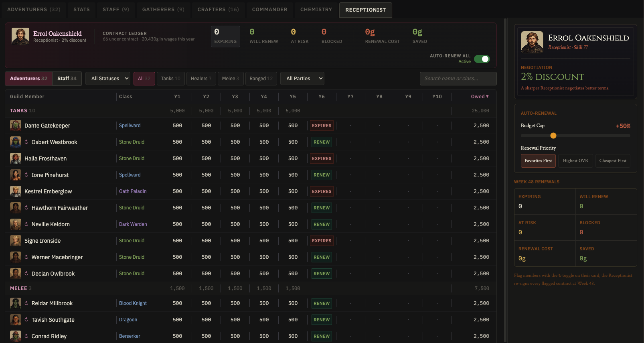Open the All Parties dropdown
Screen dimensions: 644x343
click(x=302, y=79)
